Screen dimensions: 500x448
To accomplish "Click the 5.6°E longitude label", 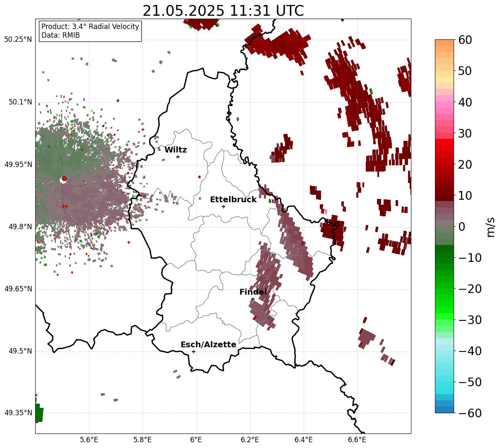I will tap(89, 440).
